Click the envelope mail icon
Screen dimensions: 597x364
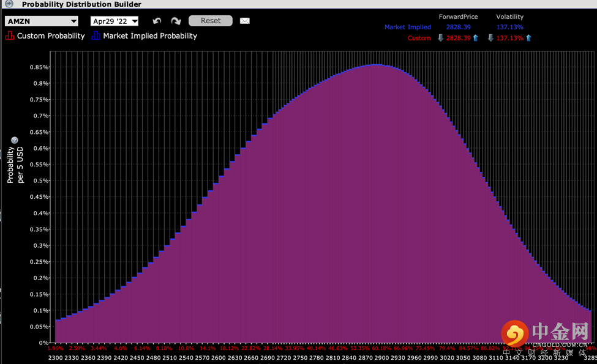click(245, 21)
